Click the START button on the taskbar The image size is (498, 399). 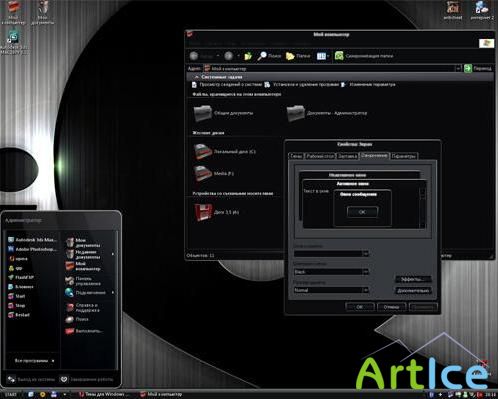coord(11,394)
